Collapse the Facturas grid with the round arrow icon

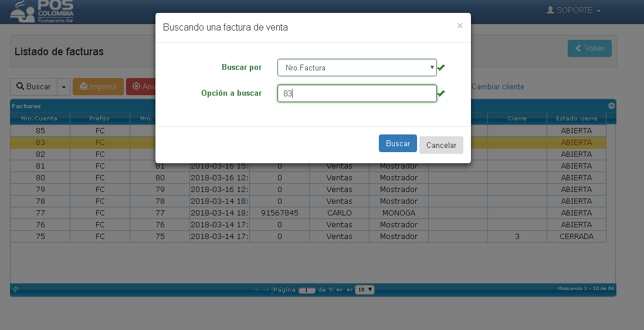click(611, 106)
